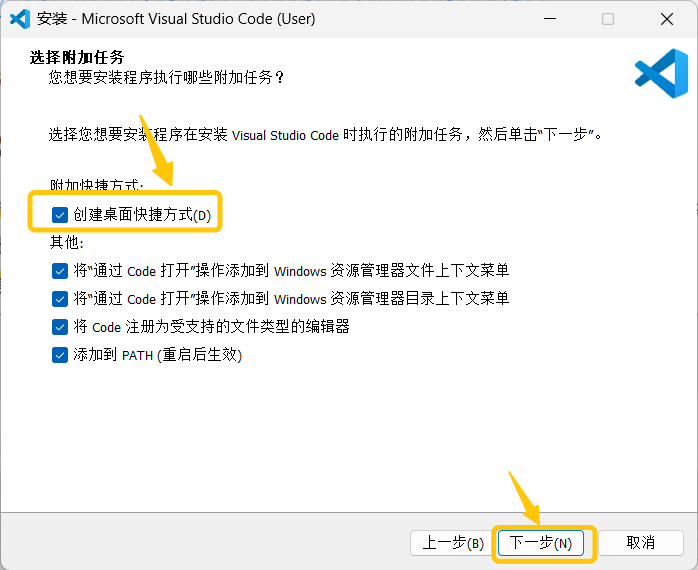698x570 pixels.
Task: Click the greyed-out maximize button
Action: (608, 19)
